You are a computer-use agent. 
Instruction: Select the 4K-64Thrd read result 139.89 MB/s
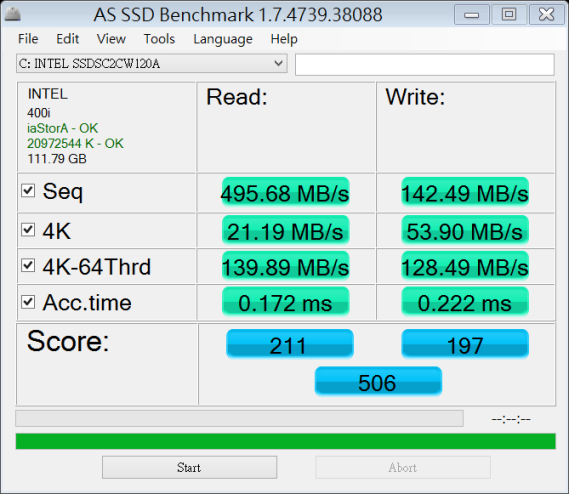click(285, 266)
